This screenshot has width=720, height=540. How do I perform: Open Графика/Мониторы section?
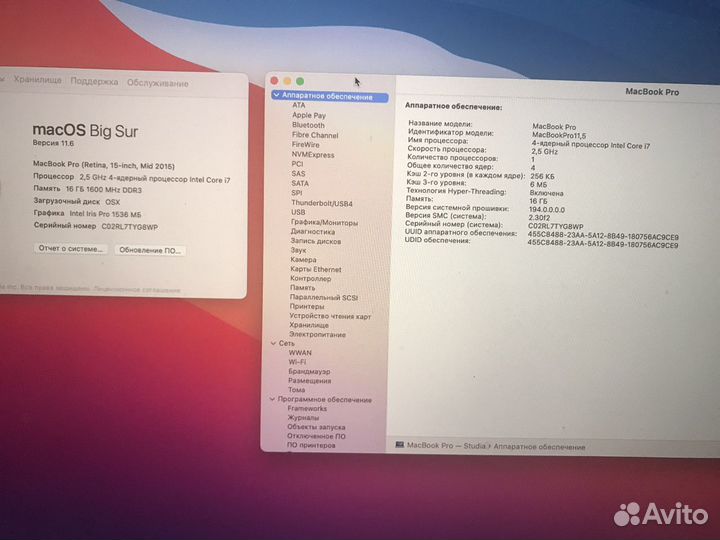click(x=324, y=223)
